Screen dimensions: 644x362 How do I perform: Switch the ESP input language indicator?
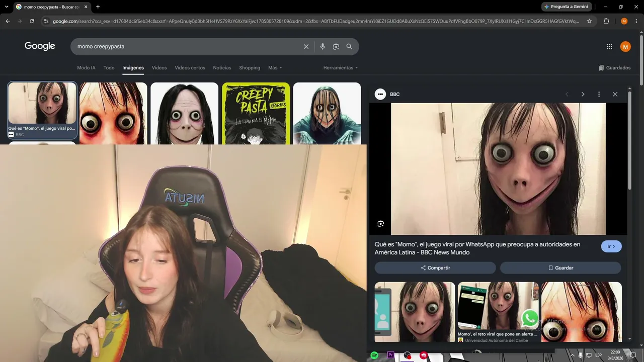pyautogui.click(x=599, y=355)
